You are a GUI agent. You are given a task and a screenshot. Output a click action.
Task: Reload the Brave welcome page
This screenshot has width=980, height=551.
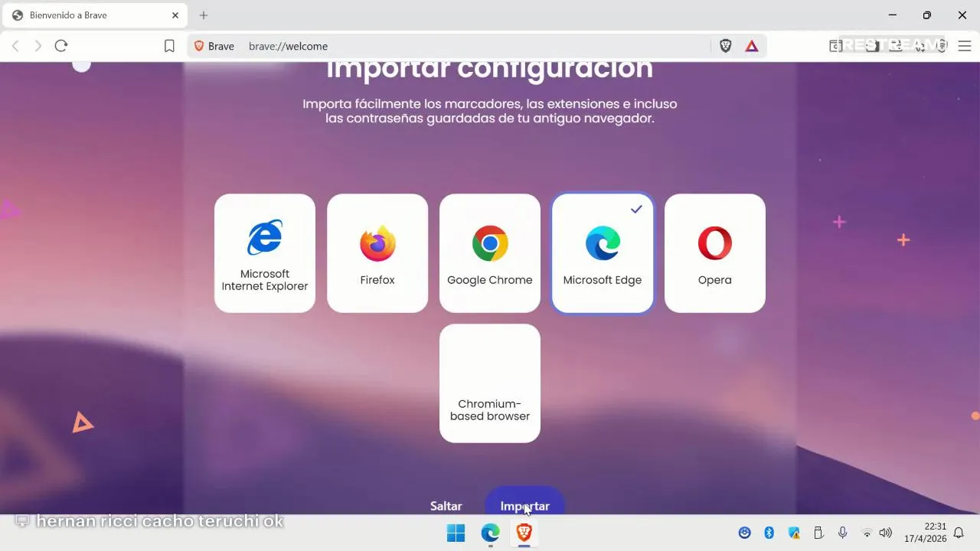tap(61, 46)
